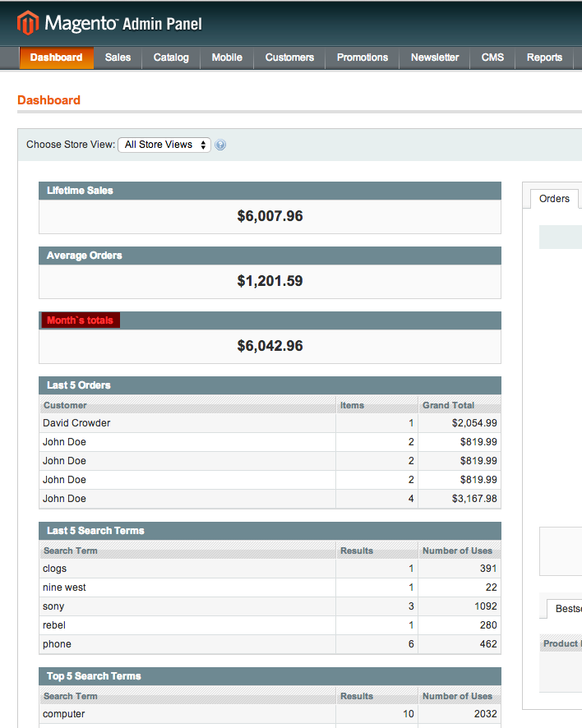Click the Top 5 Search Terms header
This screenshot has height=728, width=582.
pos(270,676)
